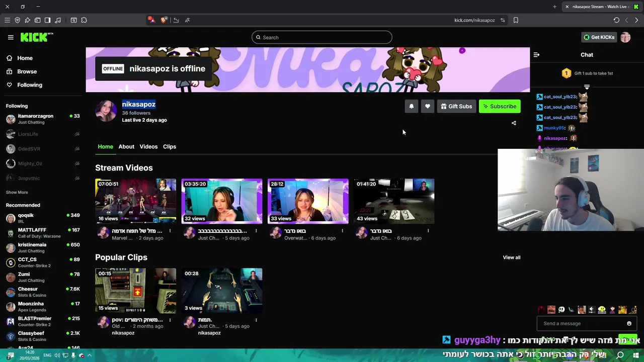Reload the page
The height and width of the screenshot is (362, 644).
[x=616, y=20]
